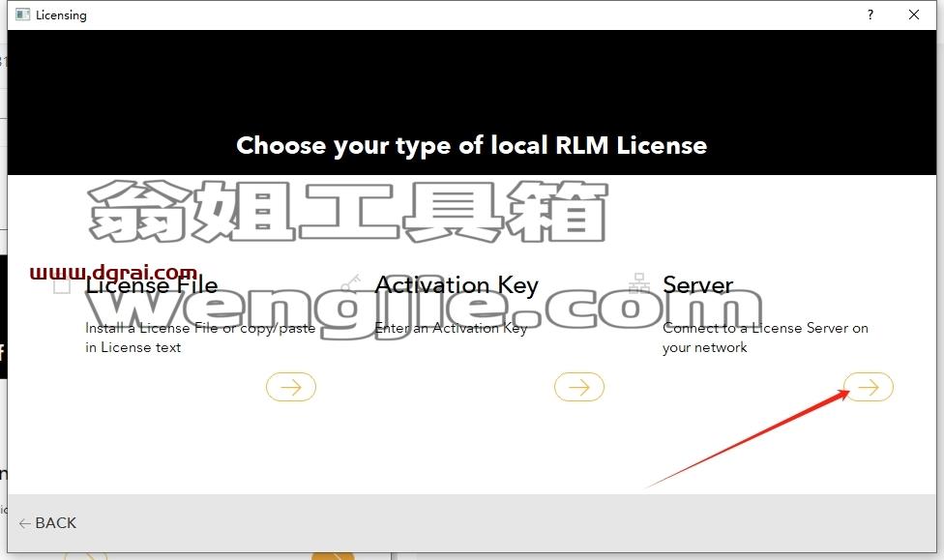Choose the License File heading
Viewport: 944px width, 560px height.
click(x=151, y=284)
